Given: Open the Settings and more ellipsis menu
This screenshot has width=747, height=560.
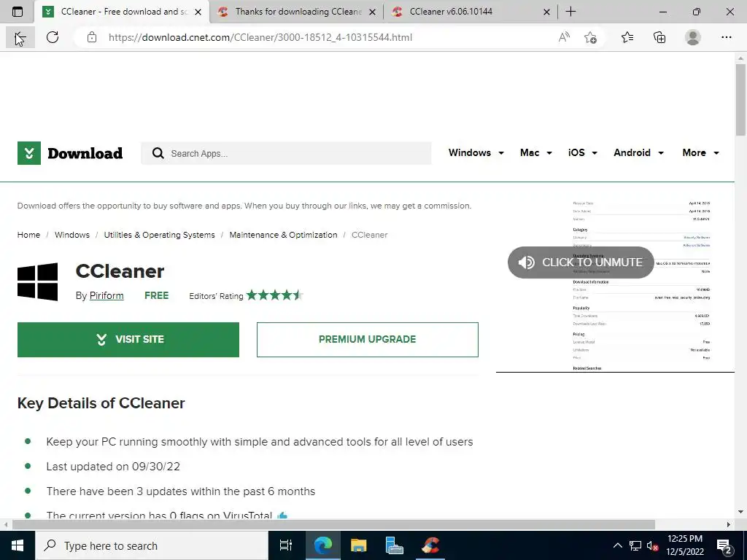Looking at the screenshot, I should point(726,38).
